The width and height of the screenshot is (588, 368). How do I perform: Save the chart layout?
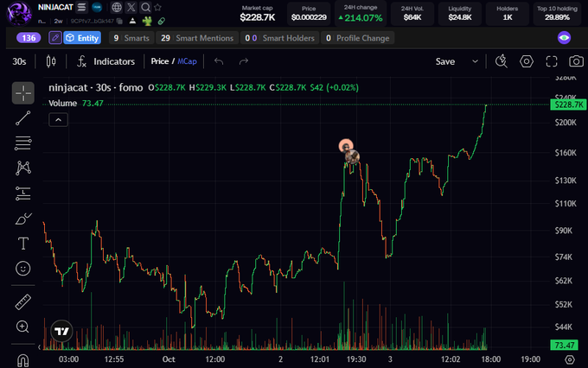[x=445, y=61]
